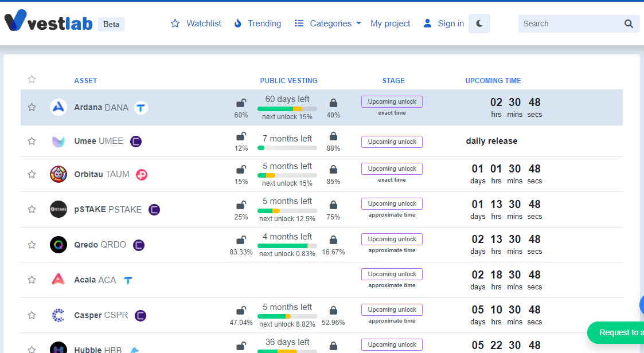Screen dimensions: 644x353
Task: Click the Sign in link
Action: (x=443, y=23)
